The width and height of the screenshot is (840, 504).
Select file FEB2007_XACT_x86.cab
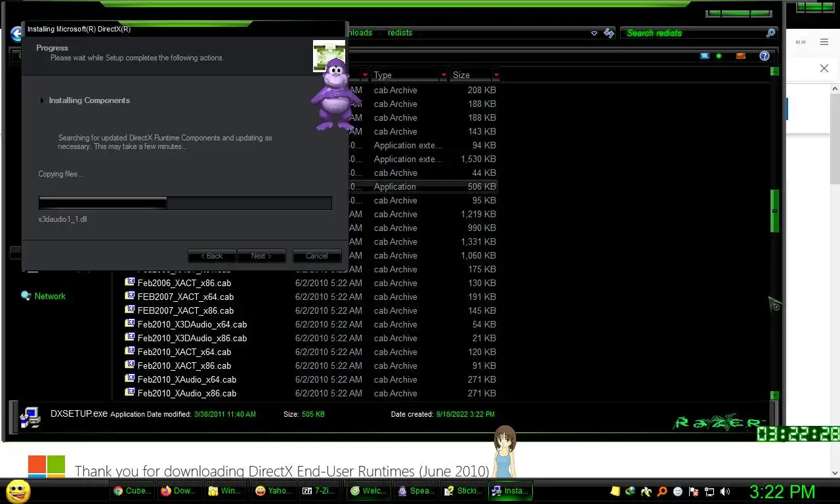(185, 310)
